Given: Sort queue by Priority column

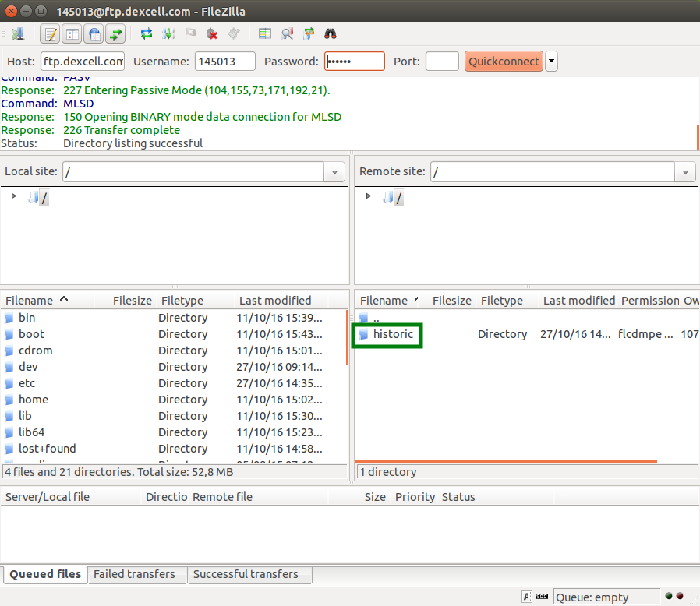Looking at the screenshot, I should pos(415,497).
